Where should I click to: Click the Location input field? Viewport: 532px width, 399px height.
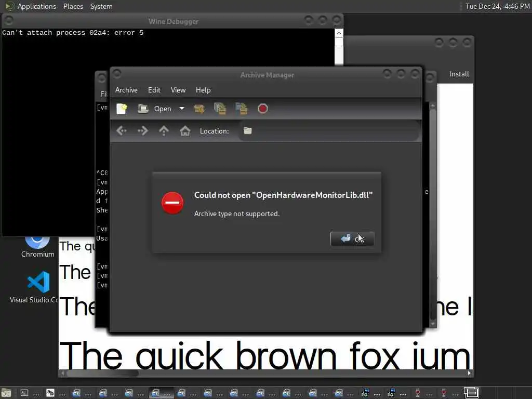pos(329,131)
